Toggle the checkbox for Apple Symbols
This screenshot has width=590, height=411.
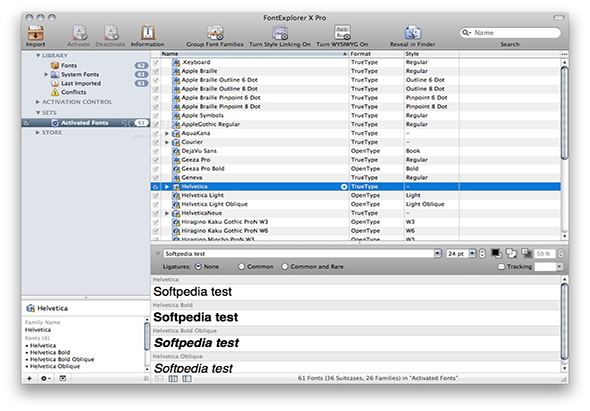(x=156, y=116)
